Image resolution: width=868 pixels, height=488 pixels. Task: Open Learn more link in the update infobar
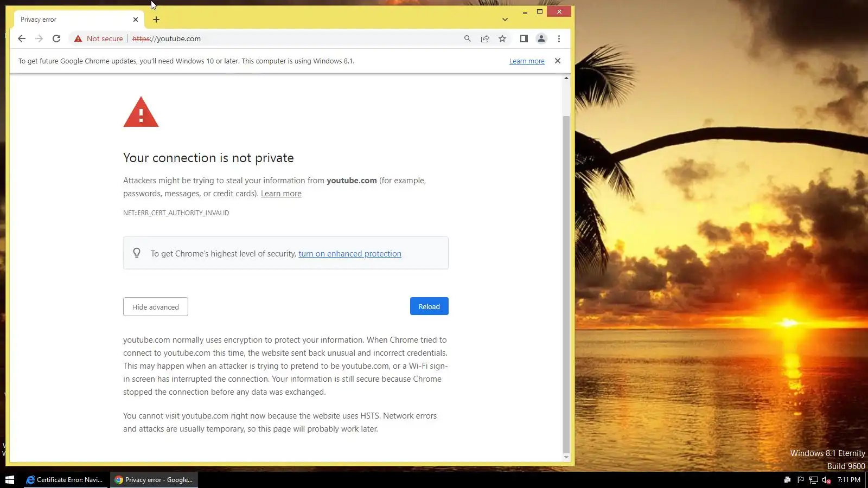pos(527,61)
